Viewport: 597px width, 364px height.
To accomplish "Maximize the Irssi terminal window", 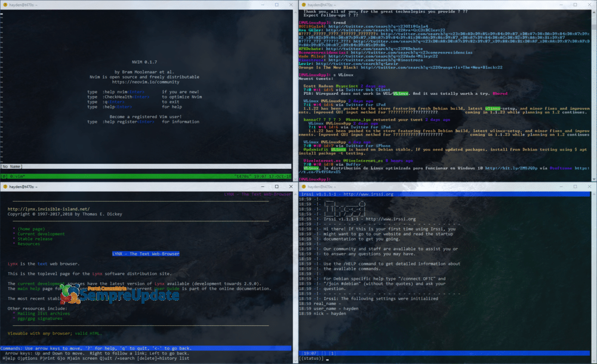I will pos(576,187).
